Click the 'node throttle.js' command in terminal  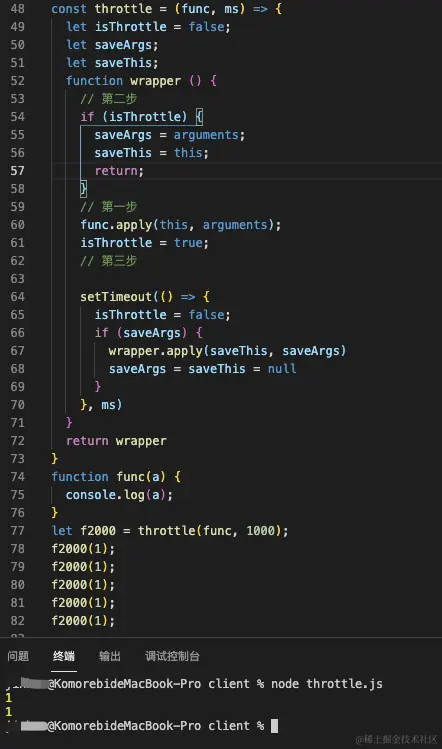point(326,684)
